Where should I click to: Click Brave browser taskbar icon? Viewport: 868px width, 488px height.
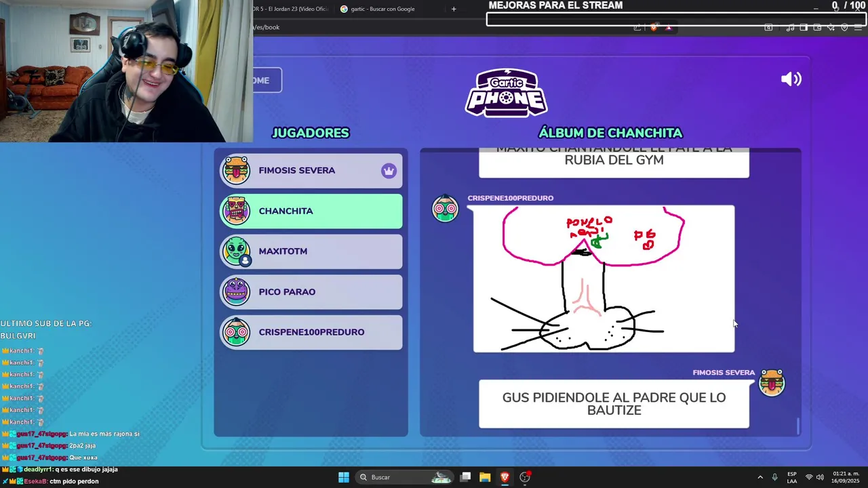click(x=505, y=477)
